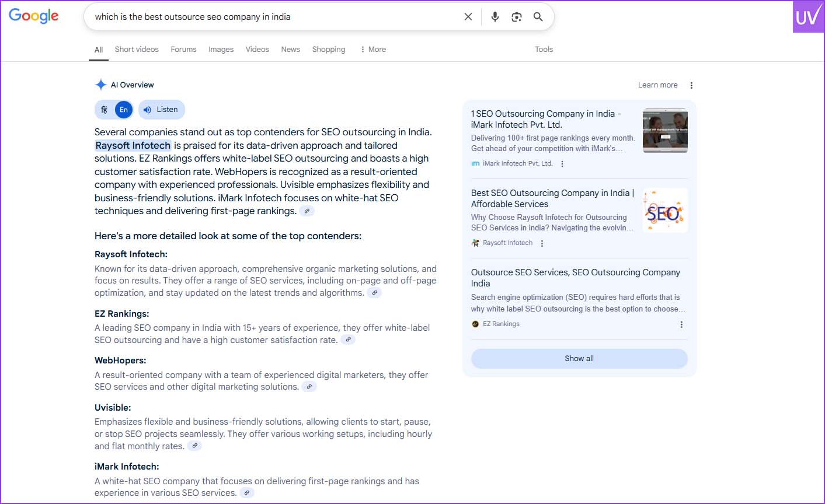This screenshot has width=825, height=504.
Task: Open source link icon after summary paragraph
Action: [x=307, y=211]
